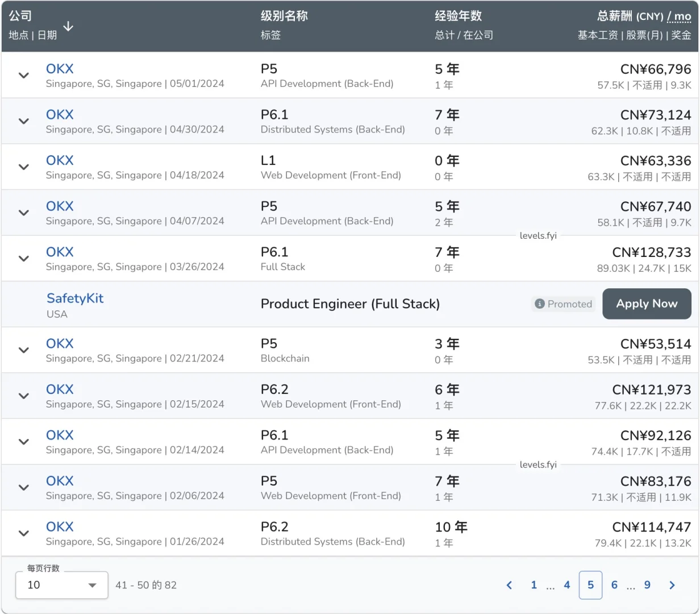Image resolution: width=700 pixels, height=614 pixels.
Task: Click '10 年' experience value
Action: click(x=451, y=527)
